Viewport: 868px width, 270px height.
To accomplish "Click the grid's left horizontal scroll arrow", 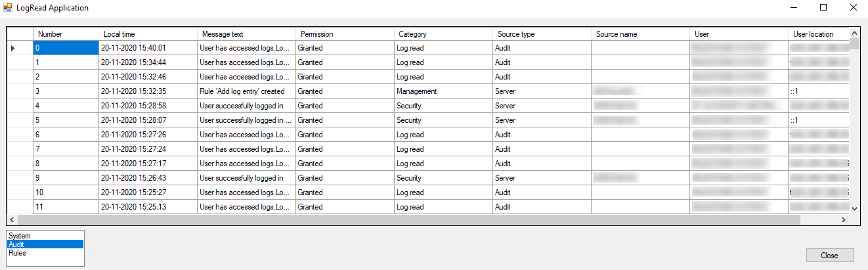I will (x=12, y=220).
